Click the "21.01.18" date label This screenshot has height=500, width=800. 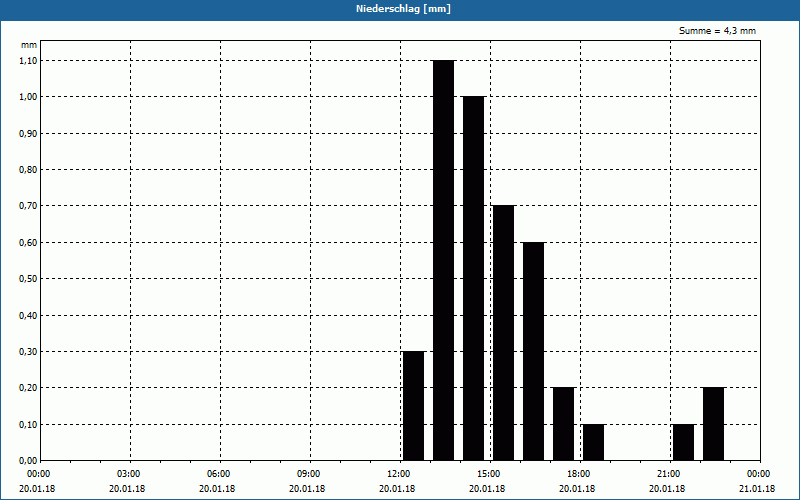[757, 489]
